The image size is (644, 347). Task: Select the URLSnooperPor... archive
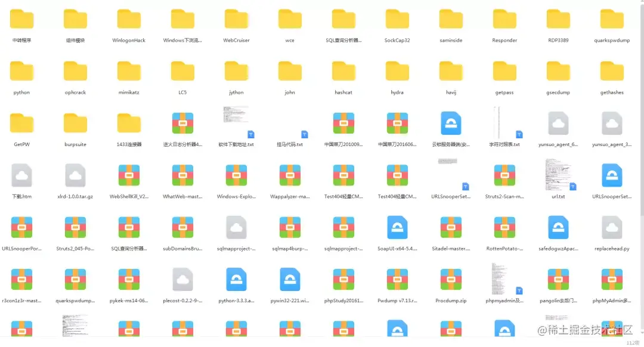point(22,228)
